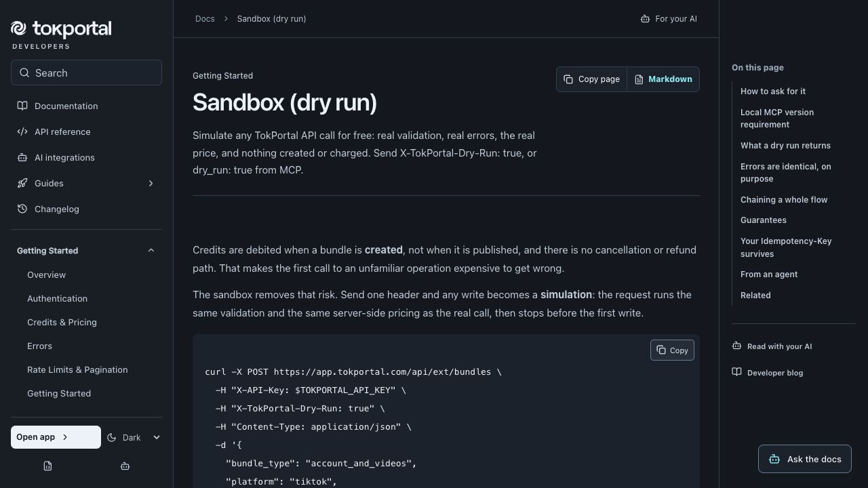Image resolution: width=868 pixels, height=488 pixels.
Task: Click the Ask the docs button
Action: pyautogui.click(x=805, y=459)
